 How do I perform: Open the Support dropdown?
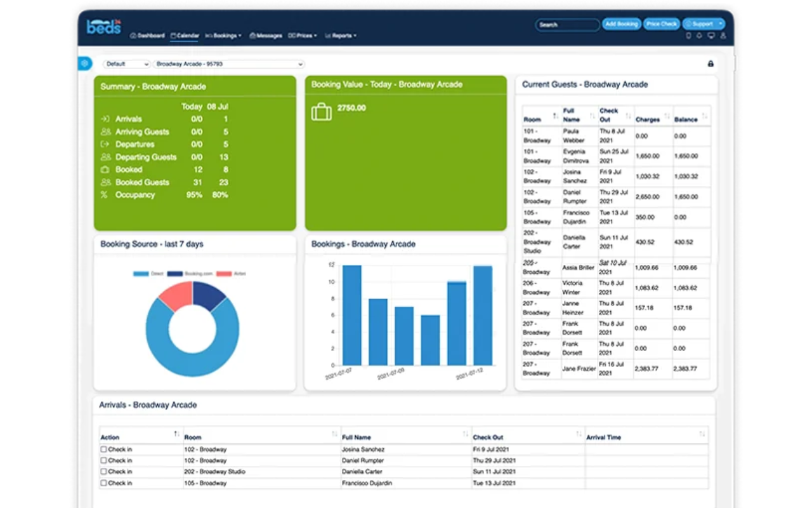click(x=704, y=24)
